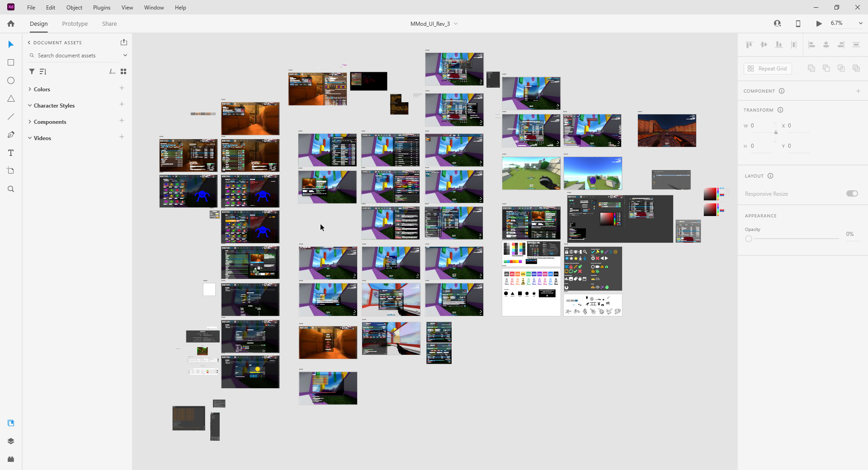
Task: Open the Plugins menu
Action: point(101,7)
